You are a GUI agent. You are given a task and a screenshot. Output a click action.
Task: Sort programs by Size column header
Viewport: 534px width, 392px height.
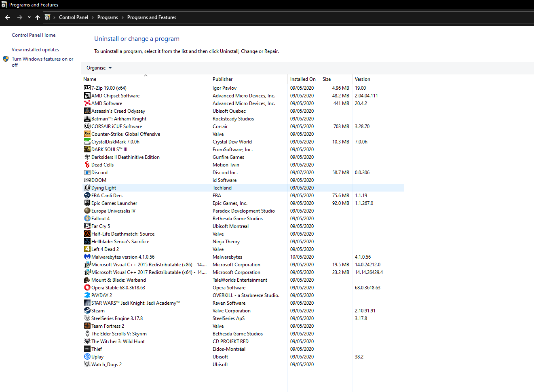pos(327,79)
